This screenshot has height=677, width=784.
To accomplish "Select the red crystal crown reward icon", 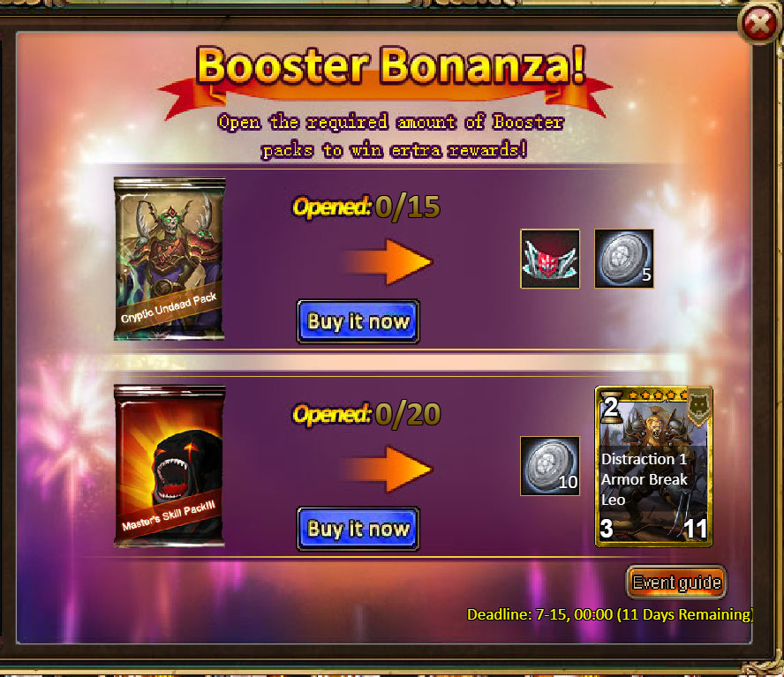I will tap(550, 259).
